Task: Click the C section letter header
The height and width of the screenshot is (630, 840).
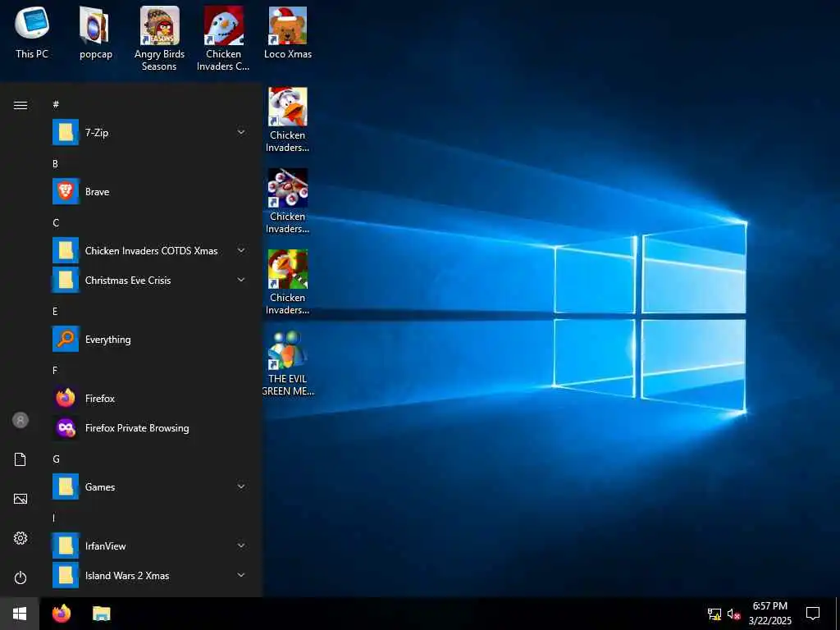Action: tap(56, 223)
